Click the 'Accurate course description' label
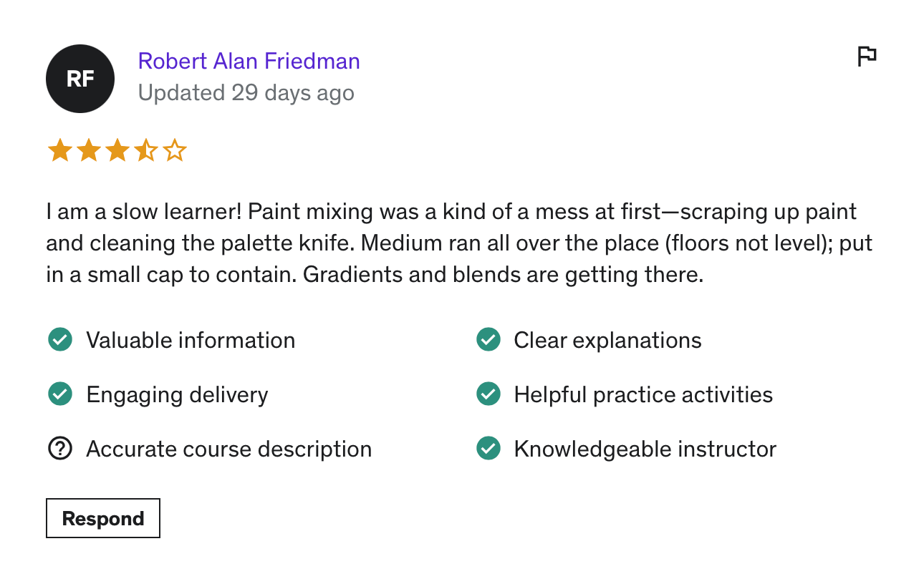This screenshot has height=584, width=924. (x=228, y=449)
